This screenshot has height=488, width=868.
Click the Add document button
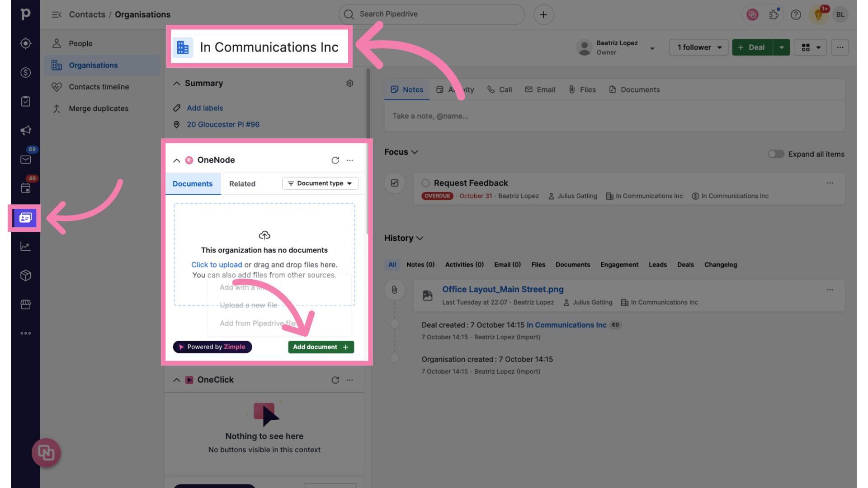(320, 347)
